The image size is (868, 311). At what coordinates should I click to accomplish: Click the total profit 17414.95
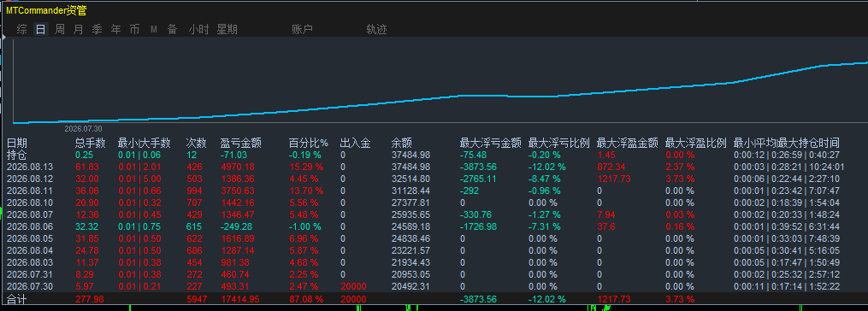(x=239, y=299)
